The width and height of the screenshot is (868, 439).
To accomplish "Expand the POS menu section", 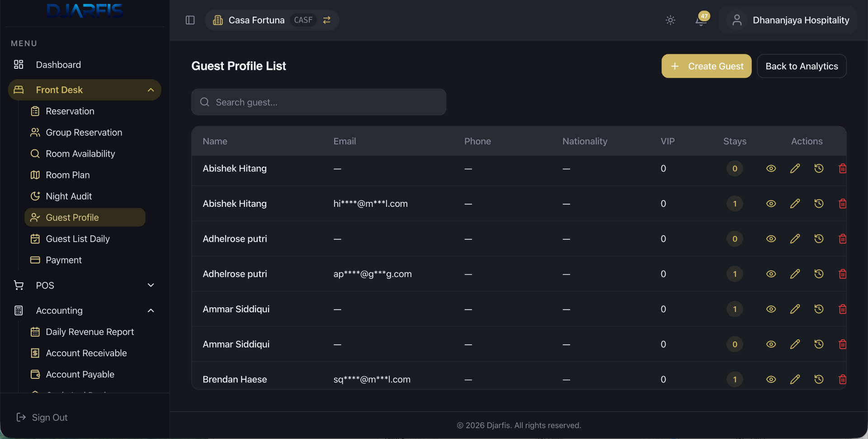I will [x=151, y=285].
